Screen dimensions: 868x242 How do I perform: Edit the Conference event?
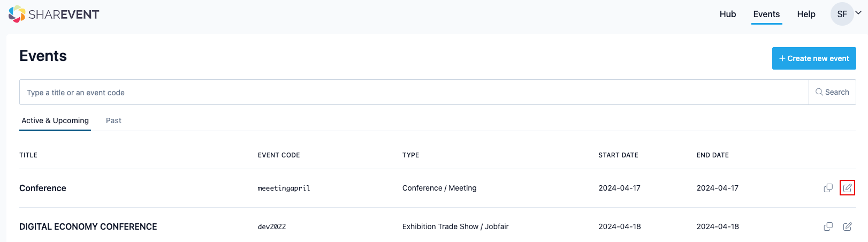click(847, 188)
